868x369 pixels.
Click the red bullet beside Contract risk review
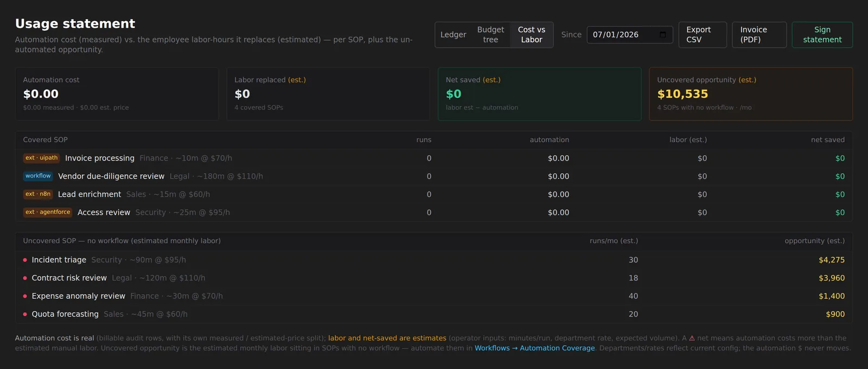[x=25, y=278]
